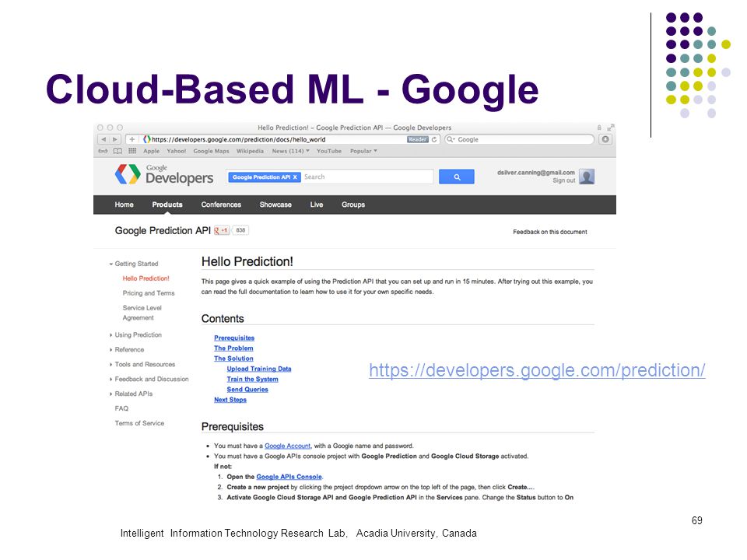This screenshot has width=747, height=560.
Task: Click the Yahoo! bookmark
Action: [x=177, y=151]
